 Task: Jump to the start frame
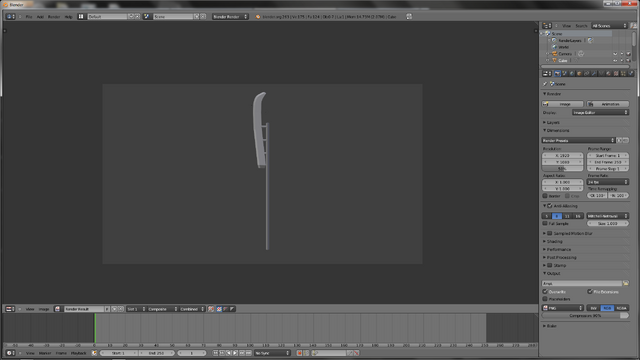(215, 353)
